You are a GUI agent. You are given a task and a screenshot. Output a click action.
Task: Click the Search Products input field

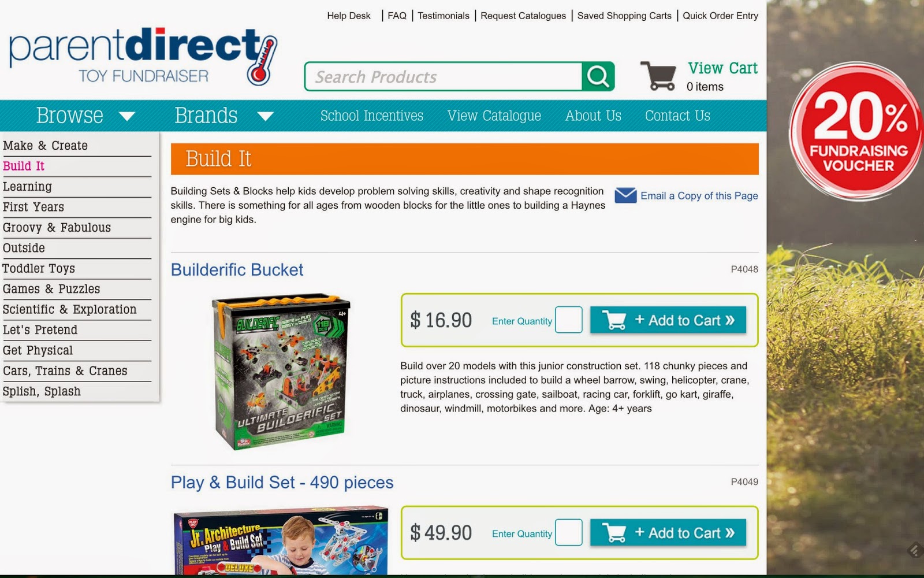444,76
